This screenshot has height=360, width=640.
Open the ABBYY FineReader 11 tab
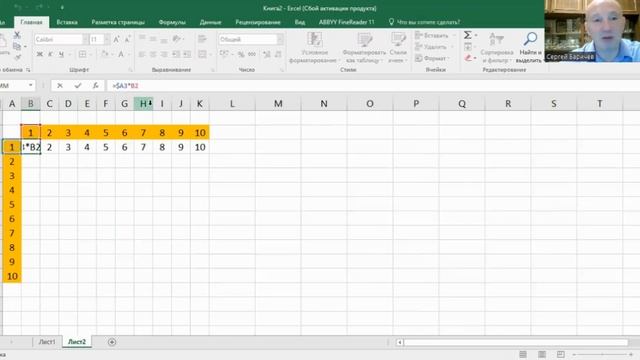coord(347,22)
